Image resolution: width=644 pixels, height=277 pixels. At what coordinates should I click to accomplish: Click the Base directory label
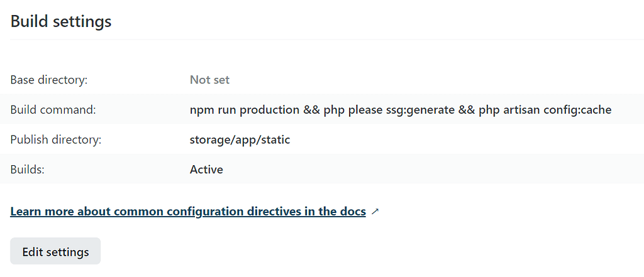(x=49, y=80)
